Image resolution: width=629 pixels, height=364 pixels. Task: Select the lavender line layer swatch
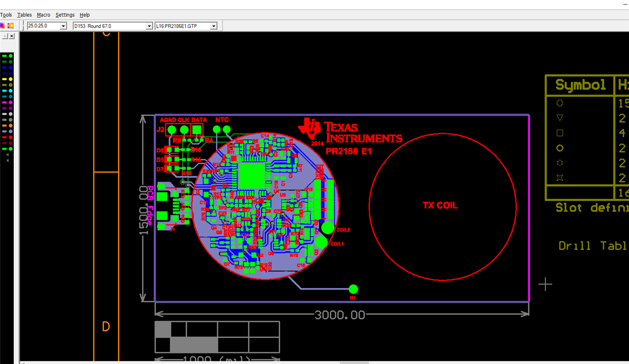[4, 131]
